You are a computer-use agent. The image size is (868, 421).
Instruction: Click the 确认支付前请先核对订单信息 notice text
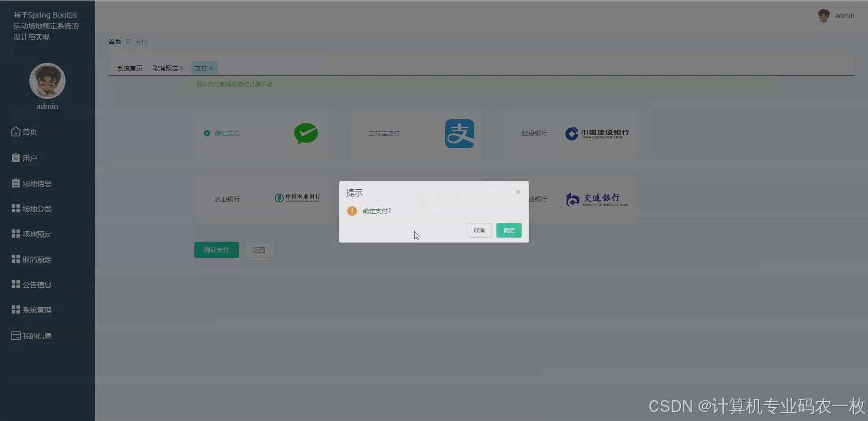[234, 84]
